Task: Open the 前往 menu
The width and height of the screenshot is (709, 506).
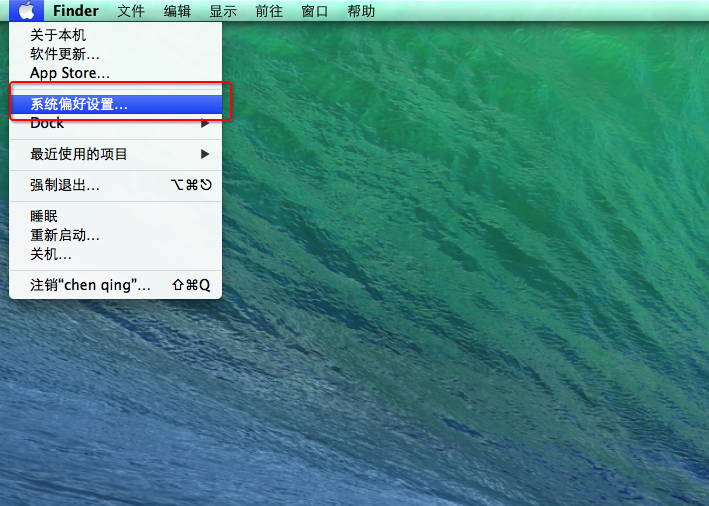Action: pos(269,11)
